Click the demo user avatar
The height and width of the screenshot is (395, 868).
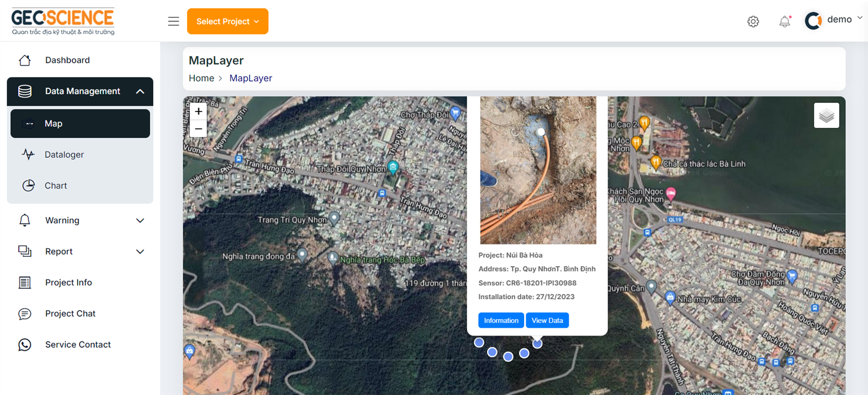(x=813, y=21)
